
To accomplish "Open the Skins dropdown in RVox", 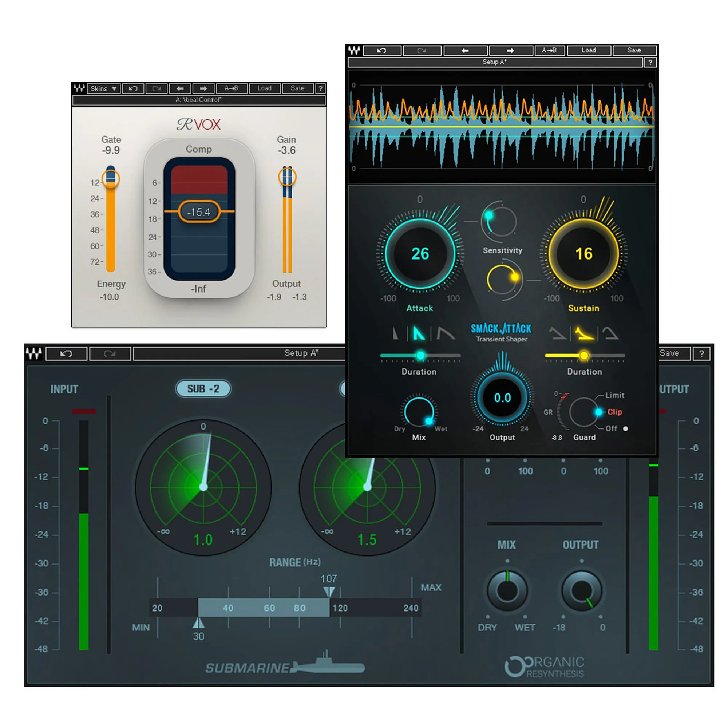I will tap(104, 88).
